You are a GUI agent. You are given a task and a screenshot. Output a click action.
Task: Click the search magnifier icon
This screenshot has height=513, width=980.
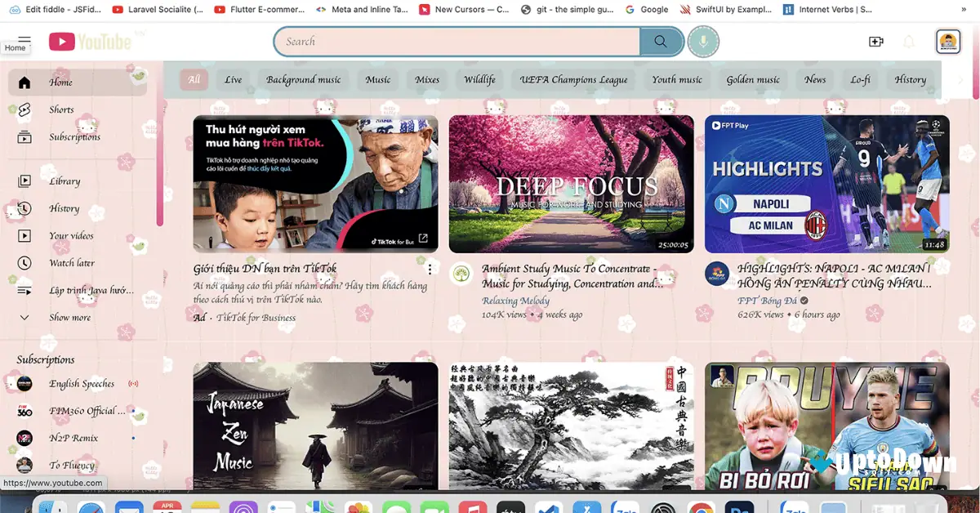(x=661, y=41)
